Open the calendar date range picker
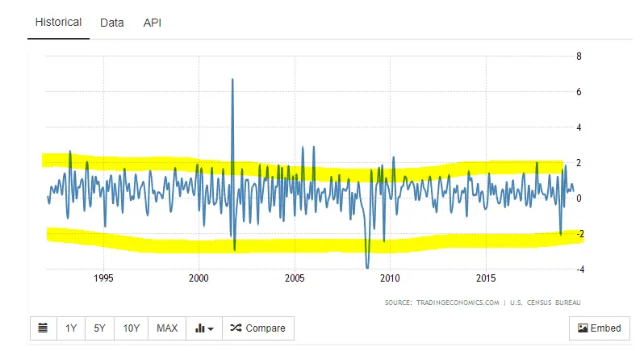This screenshot has height=351, width=644. (x=43, y=328)
